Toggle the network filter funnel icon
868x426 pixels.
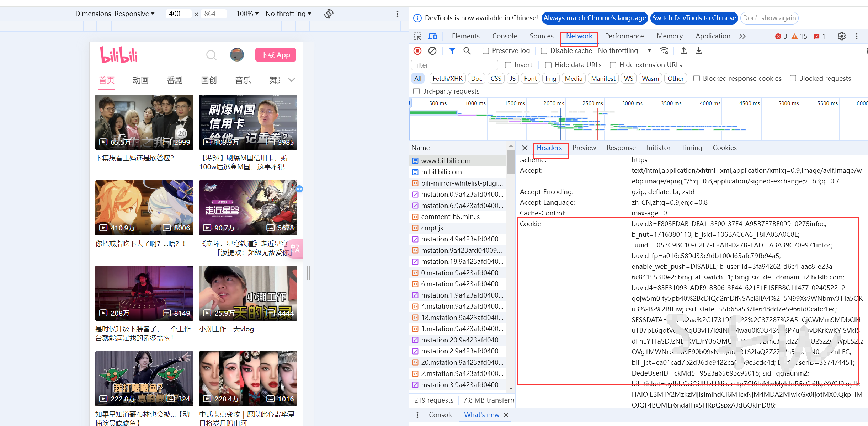coord(452,51)
